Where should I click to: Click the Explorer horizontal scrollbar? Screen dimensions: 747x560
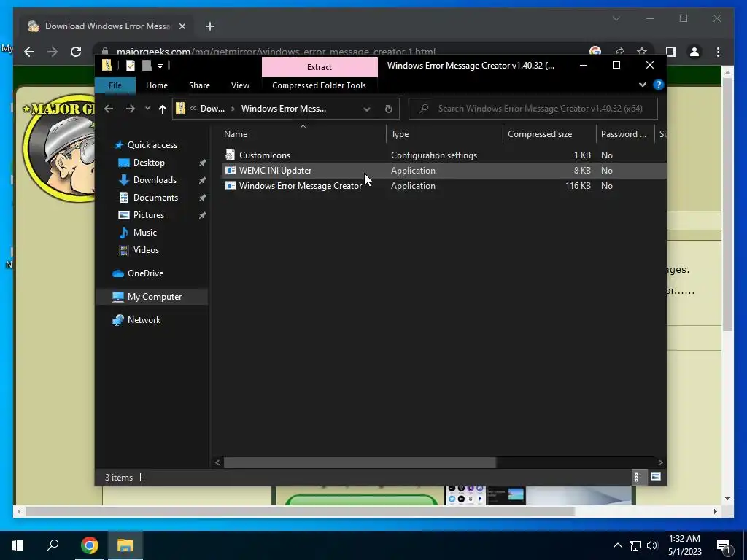point(360,462)
